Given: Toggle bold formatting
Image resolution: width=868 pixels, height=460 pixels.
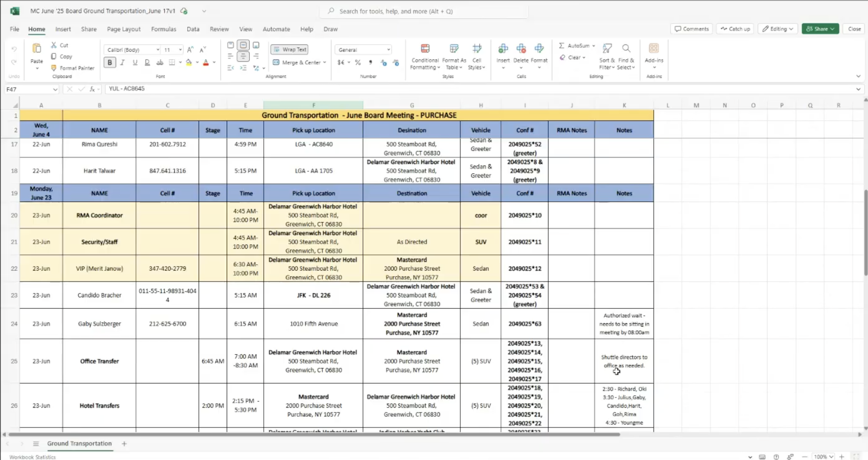Looking at the screenshot, I should coord(110,62).
